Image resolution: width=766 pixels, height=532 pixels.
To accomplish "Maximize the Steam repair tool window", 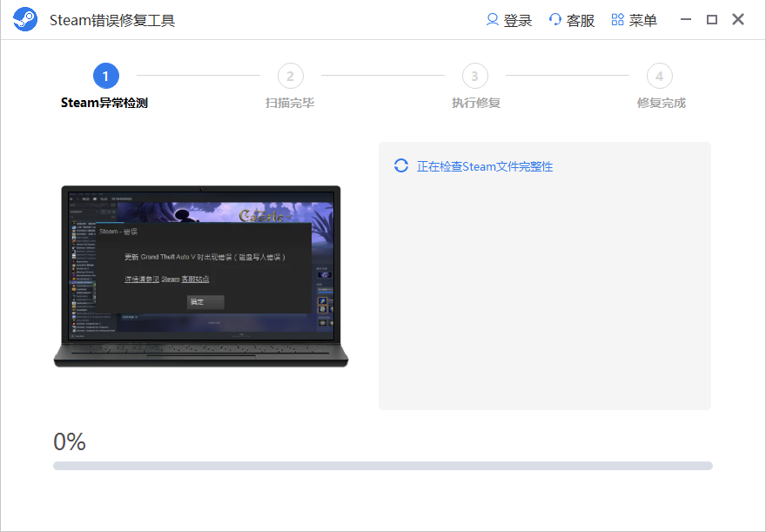I will (712, 19).
